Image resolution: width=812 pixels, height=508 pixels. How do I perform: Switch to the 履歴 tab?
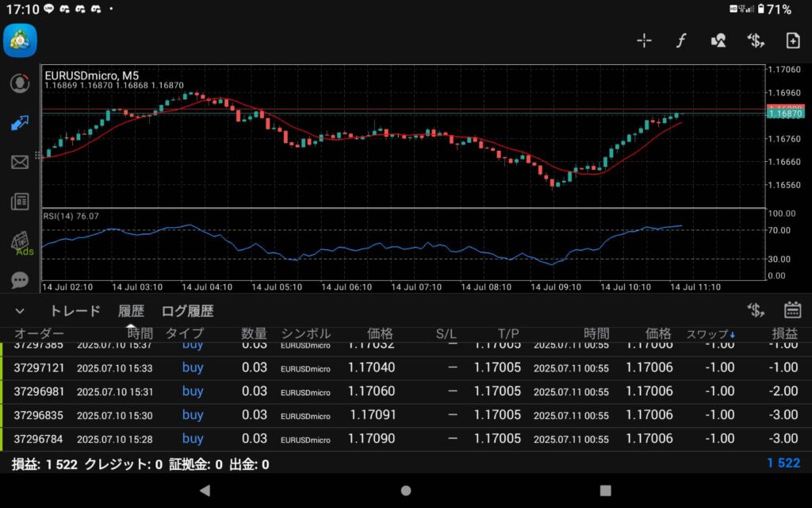[x=131, y=311]
